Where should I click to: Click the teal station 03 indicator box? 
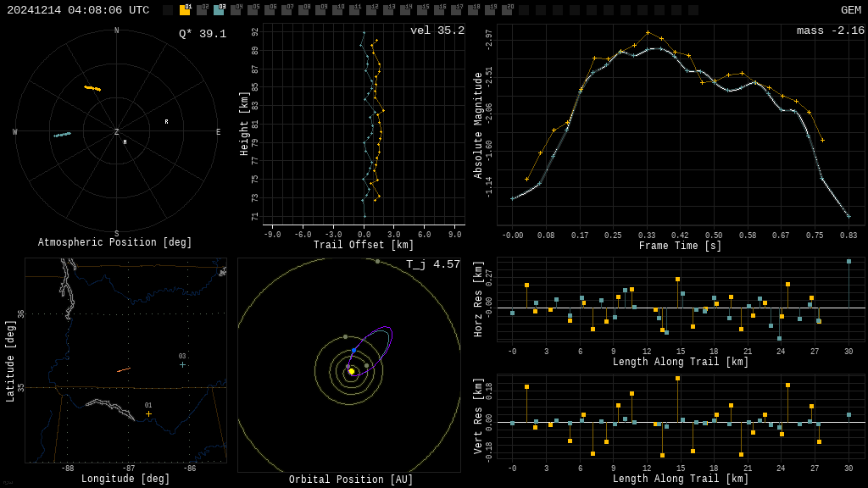pos(219,10)
